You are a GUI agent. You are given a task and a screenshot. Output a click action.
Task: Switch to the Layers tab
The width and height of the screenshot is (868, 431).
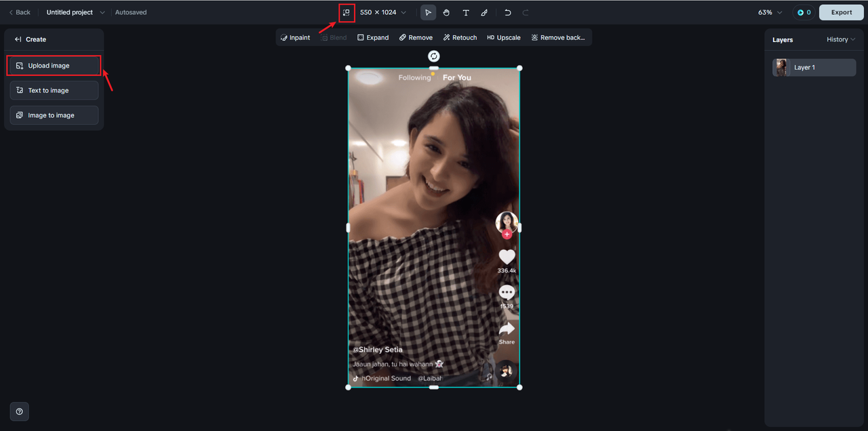click(783, 40)
